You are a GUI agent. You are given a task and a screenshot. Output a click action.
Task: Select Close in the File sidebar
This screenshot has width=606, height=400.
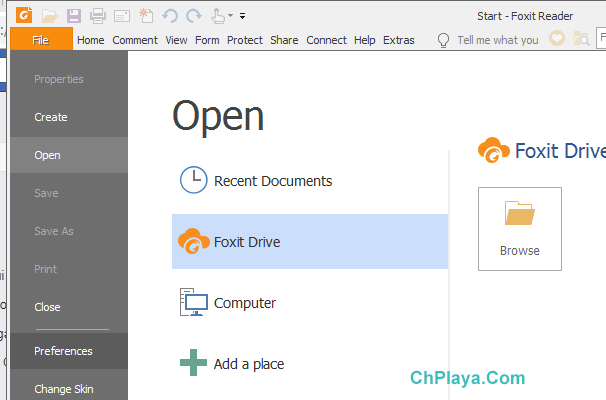tap(69, 307)
